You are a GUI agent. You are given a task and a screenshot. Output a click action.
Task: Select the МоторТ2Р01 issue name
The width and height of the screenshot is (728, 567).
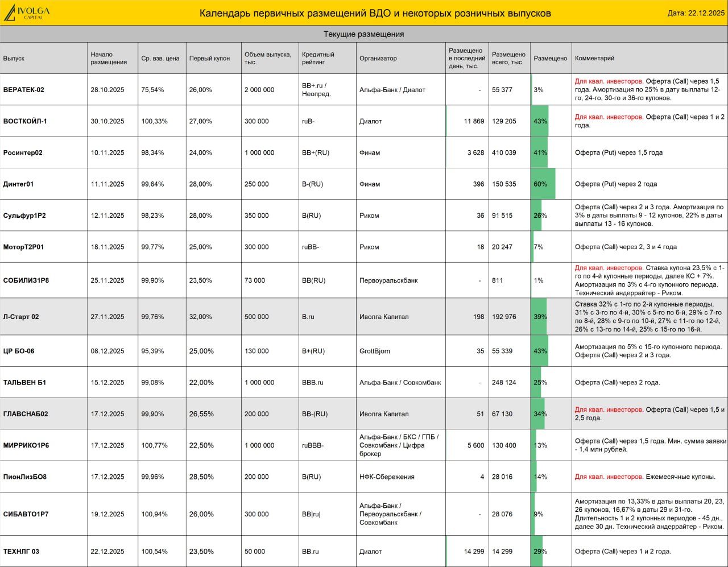click(23, 247)
